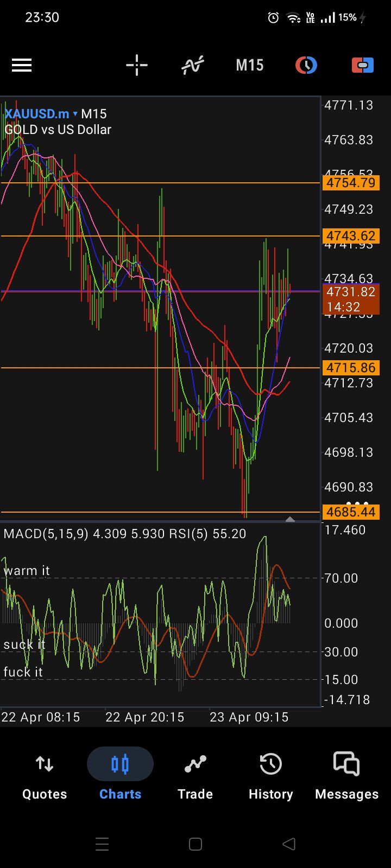The width and height of the screenshot is (391, 868).
Task: Tap the clock chart settings icon
Action: [306, 66]
